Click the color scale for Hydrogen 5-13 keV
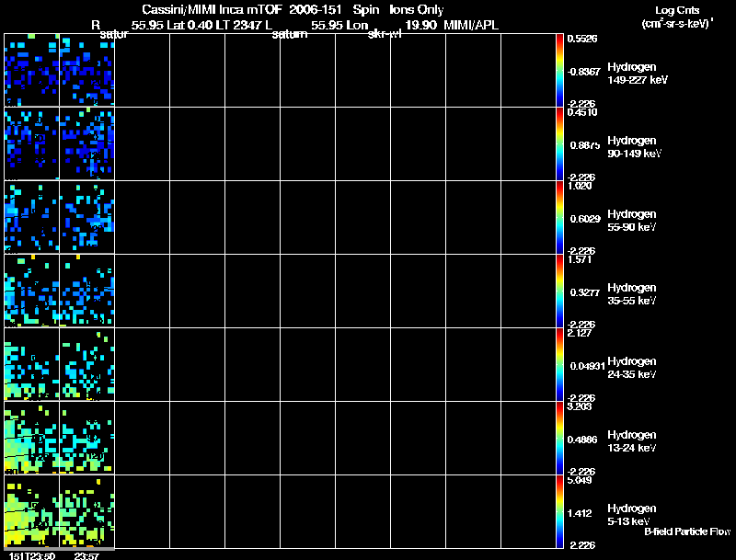Image resolution: width=736 pixels, height=560 pixels. (x=559, y=511)
